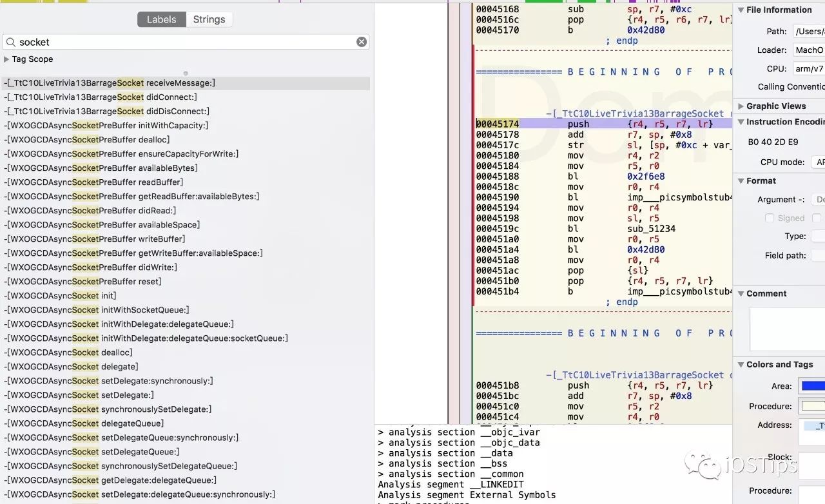Select SocketPreBuffer reset label
The width and height of the screenshot is (825, 504).
point(186,282)
